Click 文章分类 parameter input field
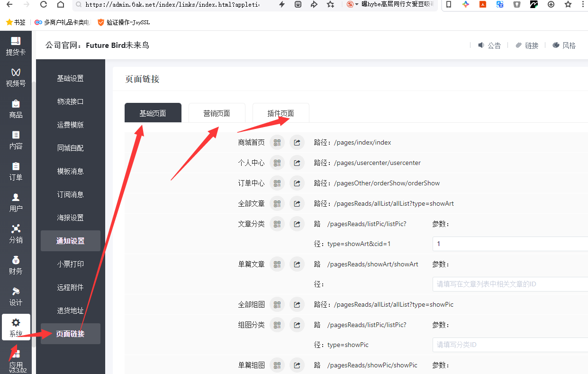The width and height of the screenshot is (588, 374). click(x=509, y=244)
